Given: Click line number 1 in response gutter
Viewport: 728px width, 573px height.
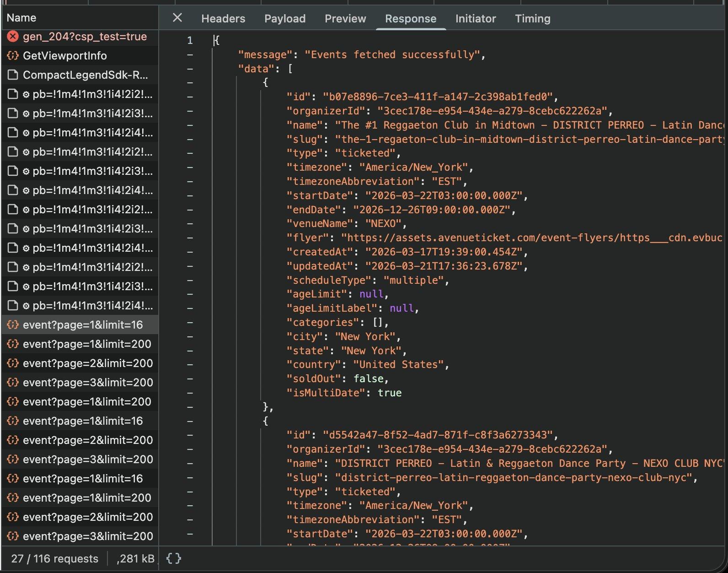Looking at the screenshot, I should click(x=190, y=41).
